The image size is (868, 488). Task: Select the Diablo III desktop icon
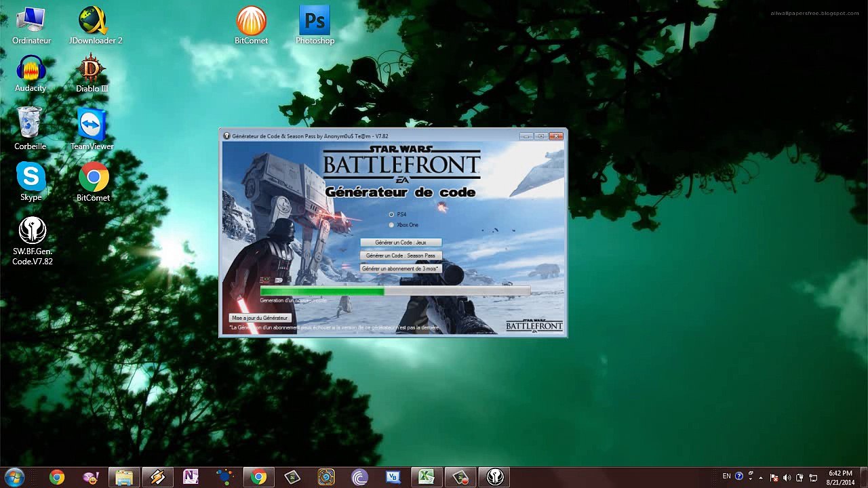(92, 74)
